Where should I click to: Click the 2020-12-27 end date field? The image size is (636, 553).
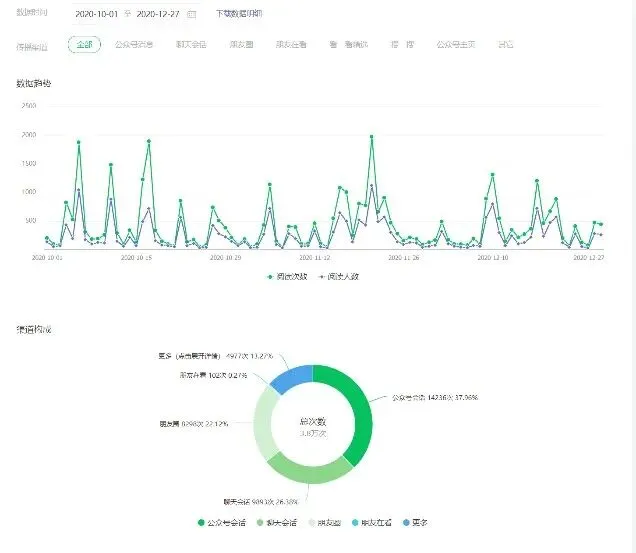(x=158, y=14)
